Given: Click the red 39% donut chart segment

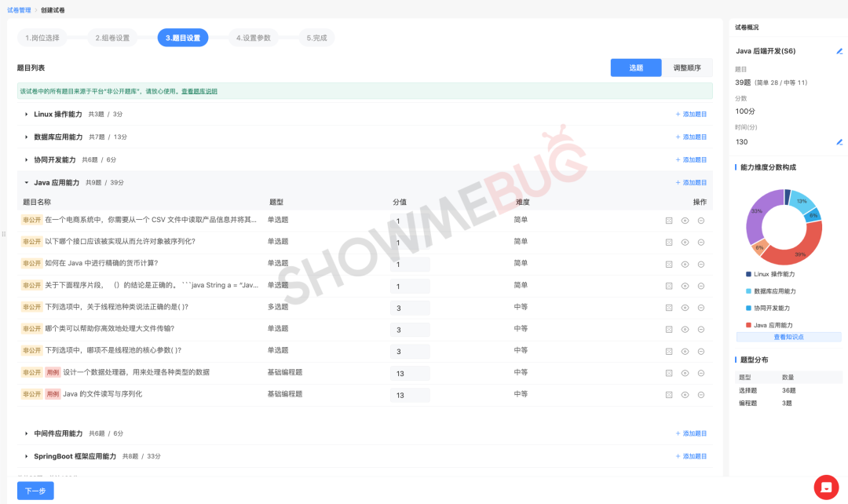Looking at the screenshot, I should [799, 250].
